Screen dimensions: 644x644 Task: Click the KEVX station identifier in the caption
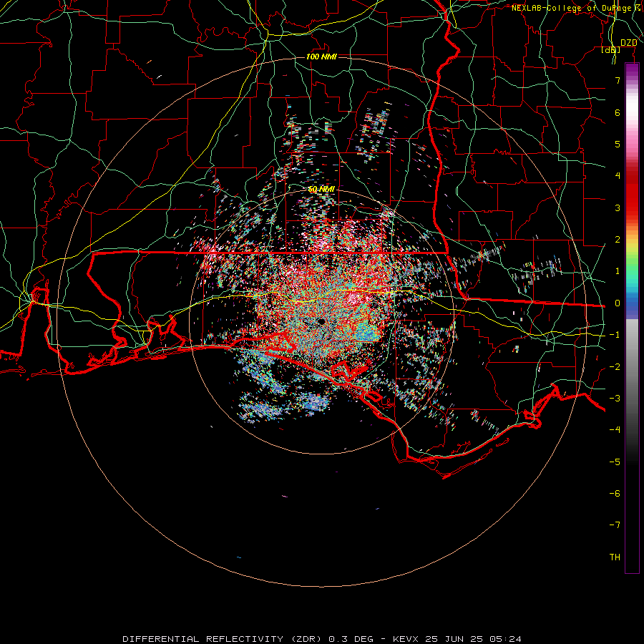point(406,639)
